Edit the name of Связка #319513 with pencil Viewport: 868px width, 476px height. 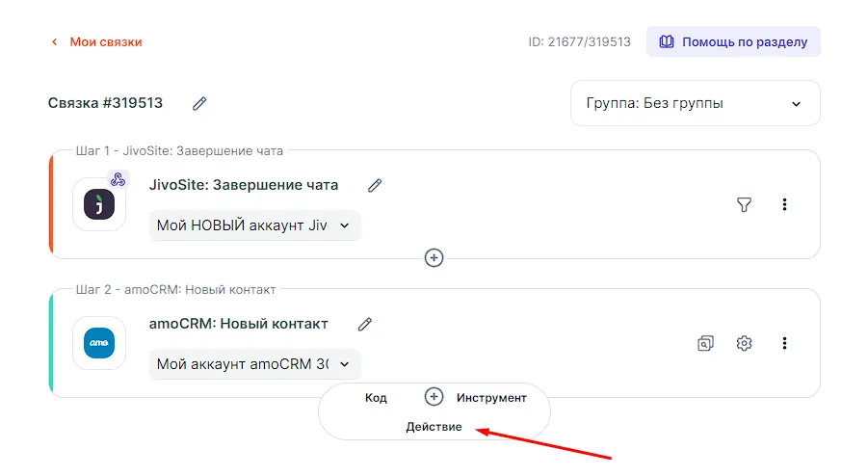tap(199, 103)
